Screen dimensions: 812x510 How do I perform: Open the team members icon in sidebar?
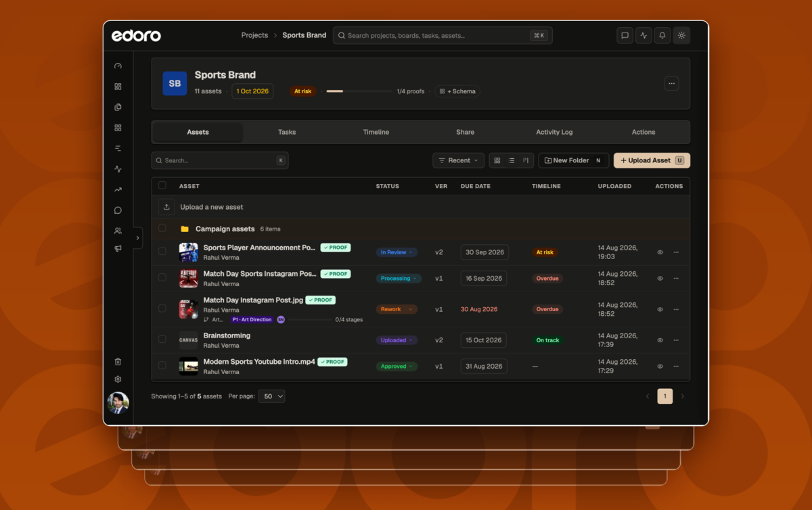(118, 231)
